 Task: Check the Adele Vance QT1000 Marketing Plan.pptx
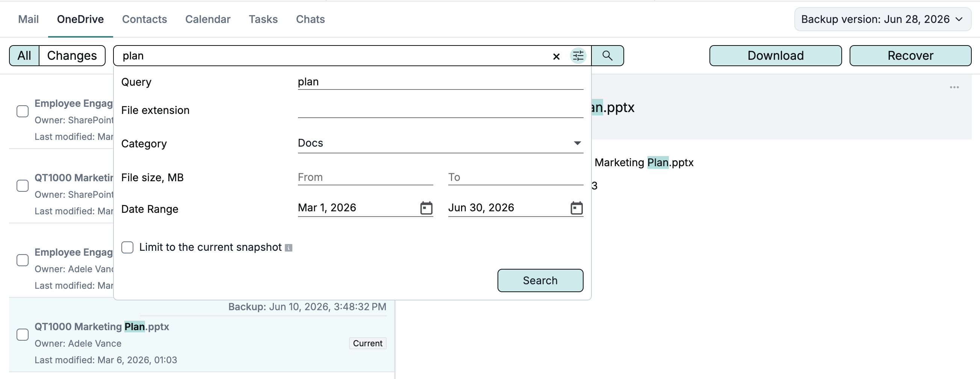point(23,335)
